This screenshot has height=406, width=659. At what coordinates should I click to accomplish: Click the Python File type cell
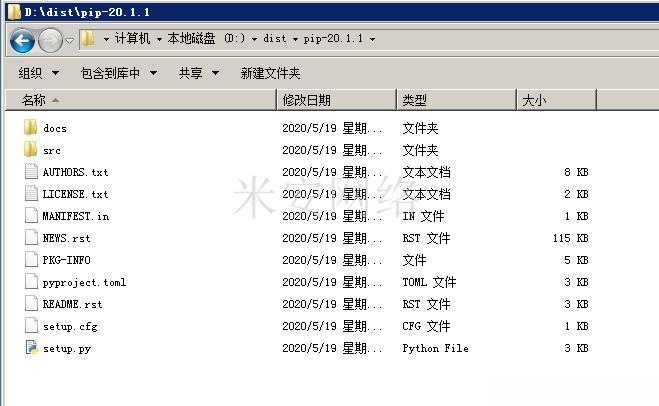435,348
